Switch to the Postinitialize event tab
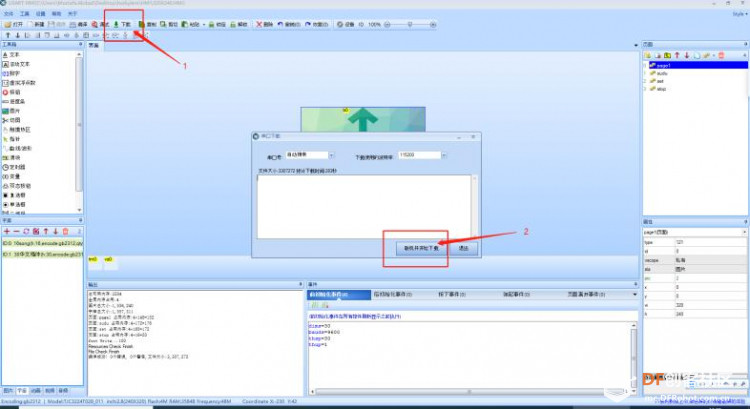 click(393, 295)
